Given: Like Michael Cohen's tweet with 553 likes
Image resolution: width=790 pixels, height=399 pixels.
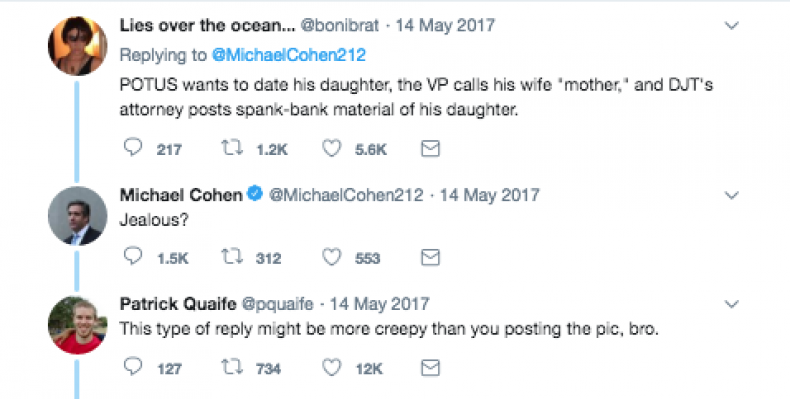Looking at the screenshot, I should click(332, 257).
